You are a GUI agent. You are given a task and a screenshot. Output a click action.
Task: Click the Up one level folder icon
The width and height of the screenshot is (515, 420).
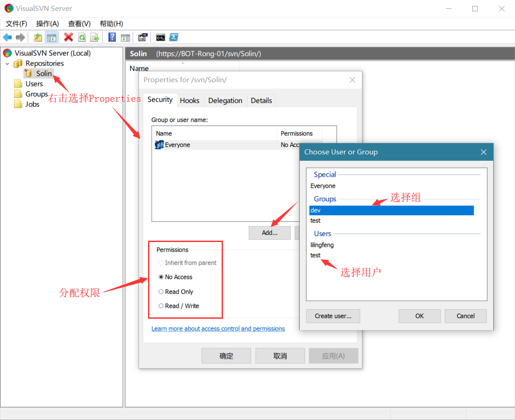[x=38, y=37]
